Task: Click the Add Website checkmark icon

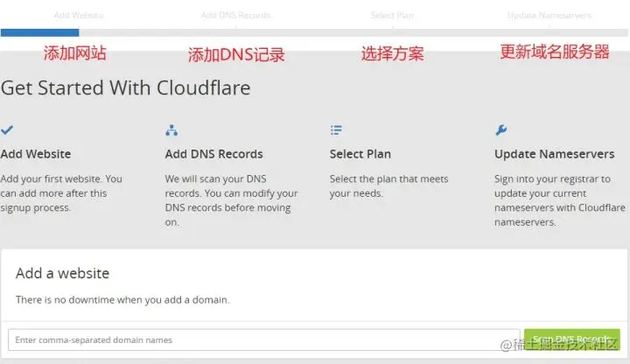Action: (x=7, y=129)
